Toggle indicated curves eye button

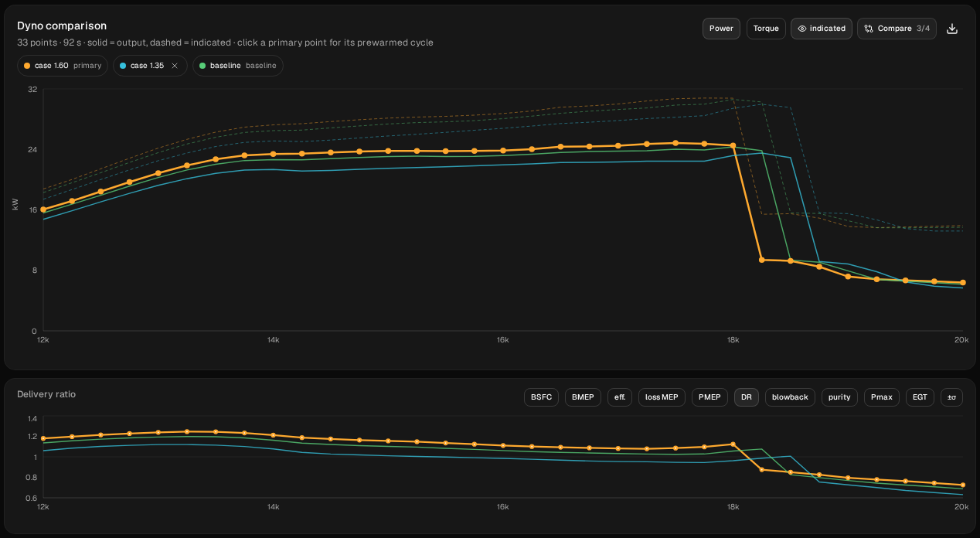pyautogui.click(x=822, y=29)
